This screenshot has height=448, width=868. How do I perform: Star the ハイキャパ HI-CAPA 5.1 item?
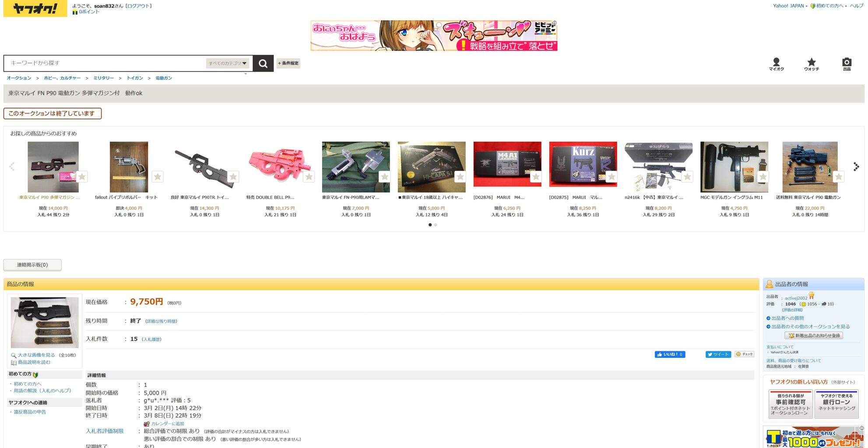coord(460,177)
